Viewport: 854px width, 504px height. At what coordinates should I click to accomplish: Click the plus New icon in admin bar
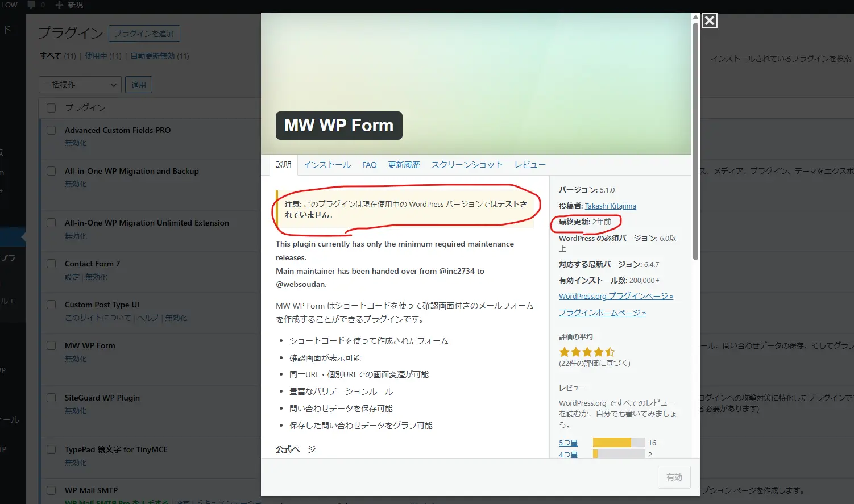point(59,5)
